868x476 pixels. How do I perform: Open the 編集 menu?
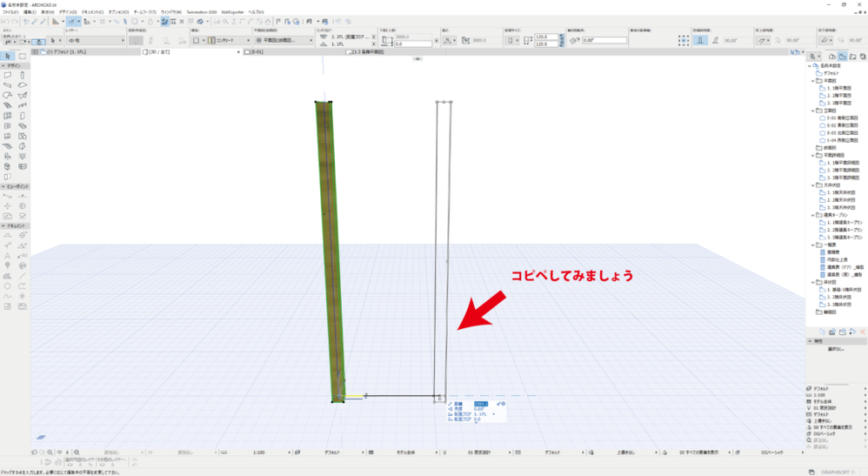30,11
